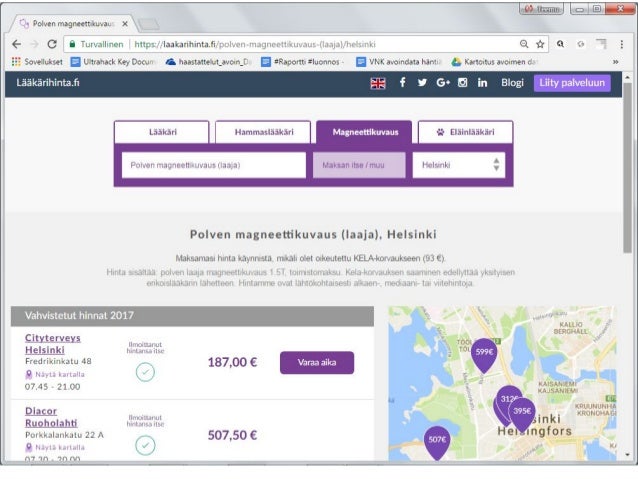Image resolution: width=638 pixels, height=479 pixels.
Task: Select the Eläinlääkäri tab
Action: (465, 132)
